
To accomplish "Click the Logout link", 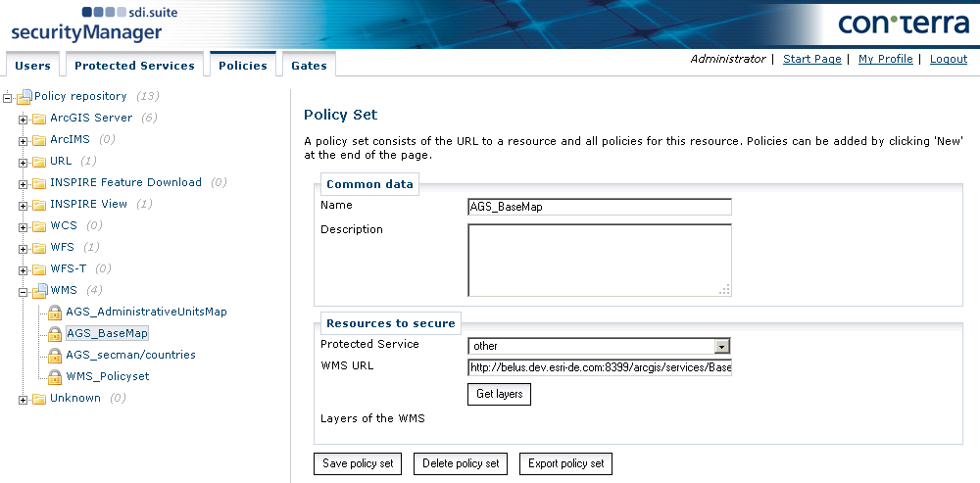I will coord(948,59).
